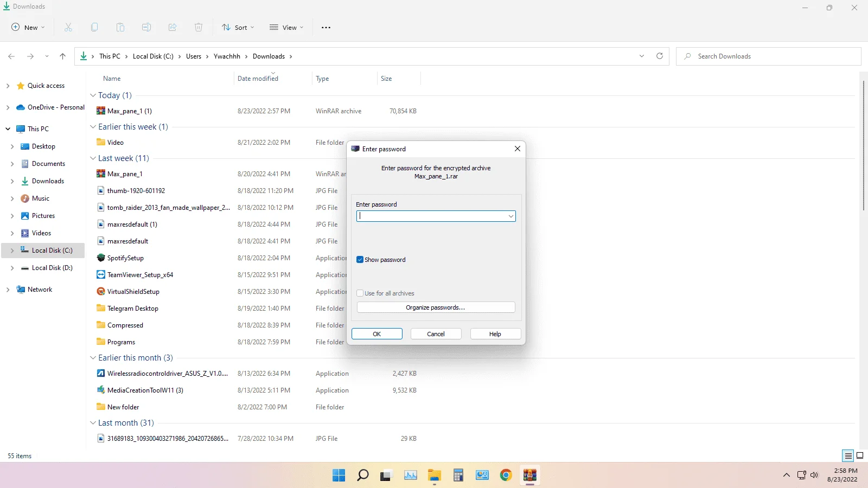868x488 pixels.
Task: Click the Rename icon in the toolbar
Action: pyautogui.click(x=146, y=27)
